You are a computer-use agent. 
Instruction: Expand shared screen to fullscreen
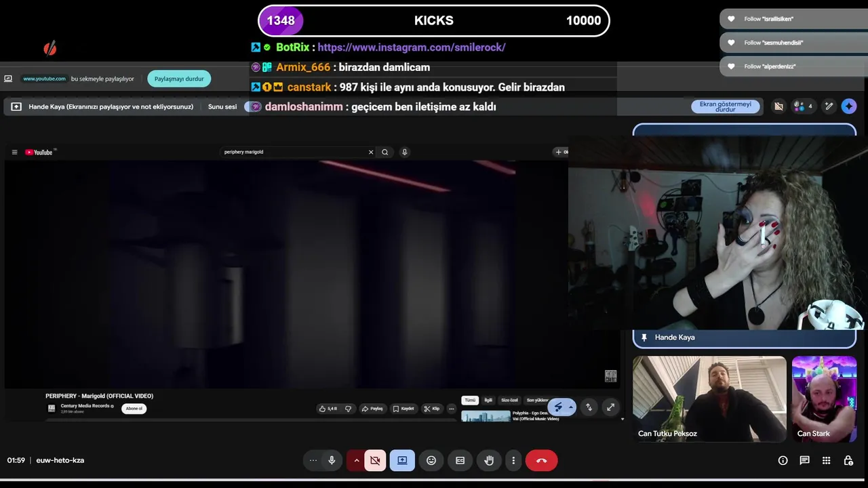tap(610, 407)
